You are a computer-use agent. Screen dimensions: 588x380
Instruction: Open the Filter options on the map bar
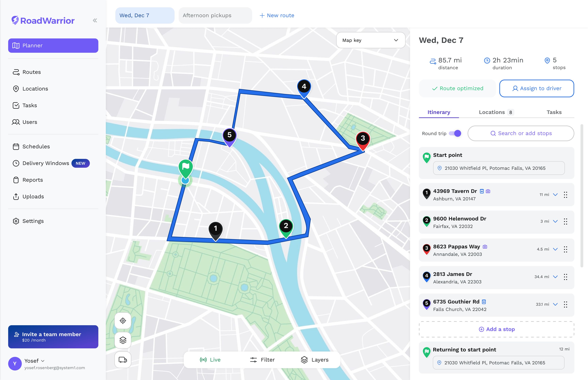pos(262,360)
